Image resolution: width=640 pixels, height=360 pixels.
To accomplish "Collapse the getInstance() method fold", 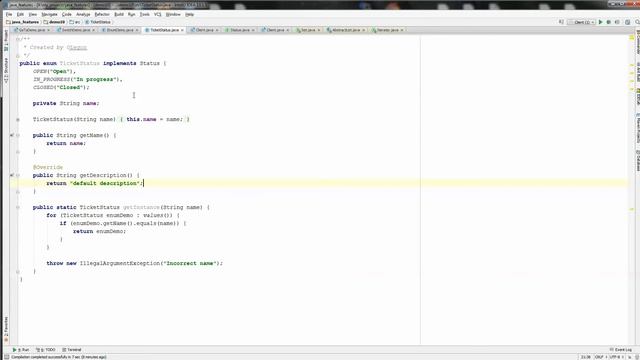I will (18, 207).
